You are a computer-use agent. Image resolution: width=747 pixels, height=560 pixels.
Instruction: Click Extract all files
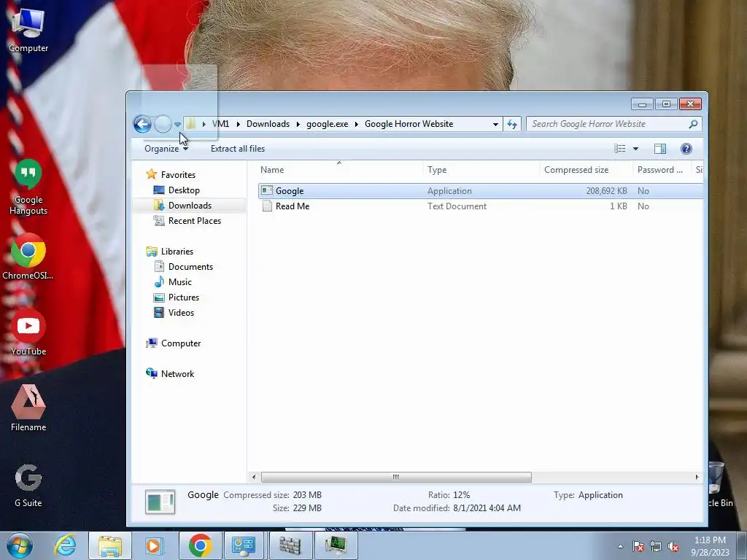coord(238,149)
